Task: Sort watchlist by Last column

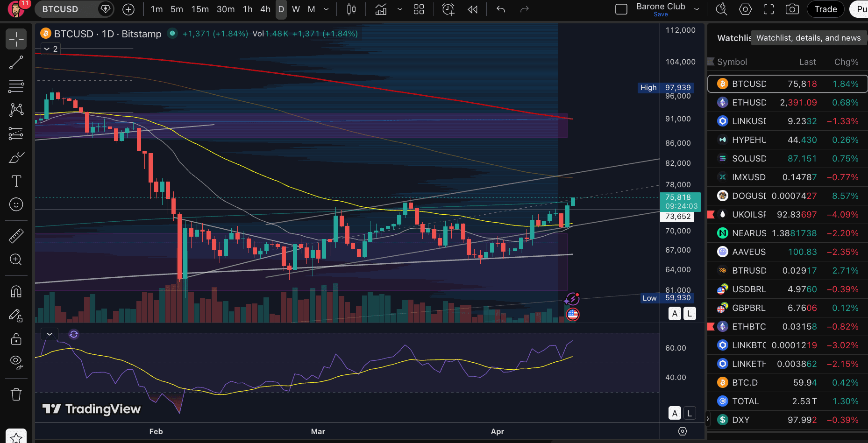Action: point(807,62)
